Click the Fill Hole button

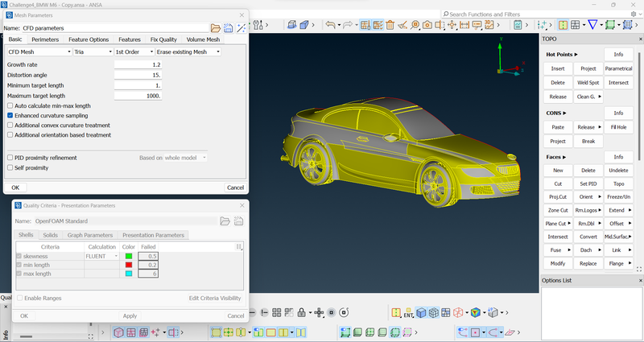tap(618, 127)
